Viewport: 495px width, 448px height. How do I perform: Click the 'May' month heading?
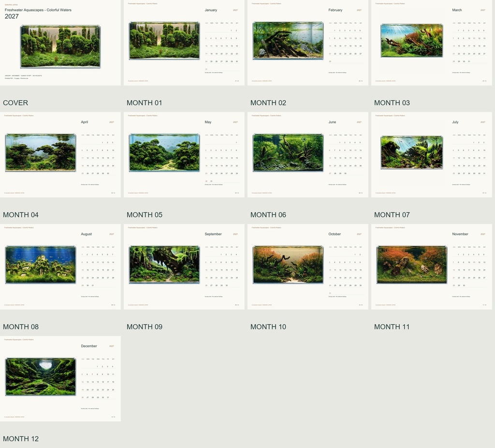[208, 122]
